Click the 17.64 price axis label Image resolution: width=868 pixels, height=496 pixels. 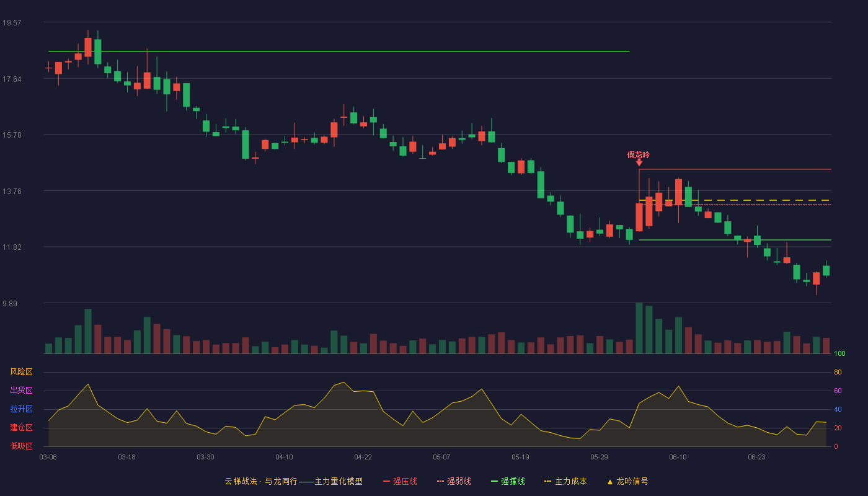pyautogui.click(x=12, y=79)
